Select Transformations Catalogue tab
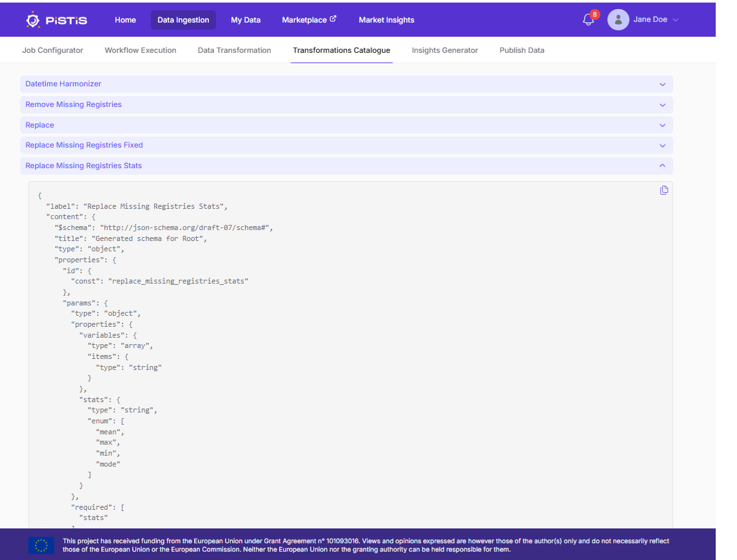This screenshot has width=737, height=560. tap(342, 50)
